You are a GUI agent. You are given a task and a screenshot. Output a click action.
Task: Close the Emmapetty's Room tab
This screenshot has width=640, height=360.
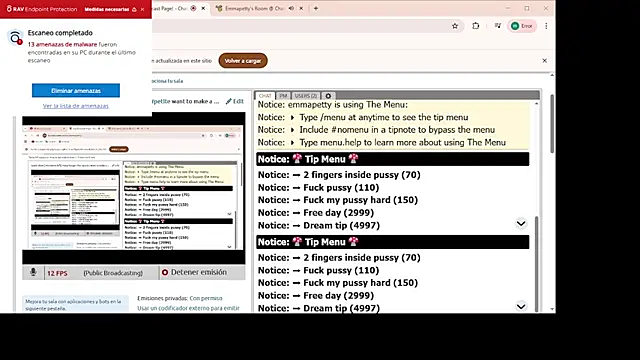click(x=301, y=8)
